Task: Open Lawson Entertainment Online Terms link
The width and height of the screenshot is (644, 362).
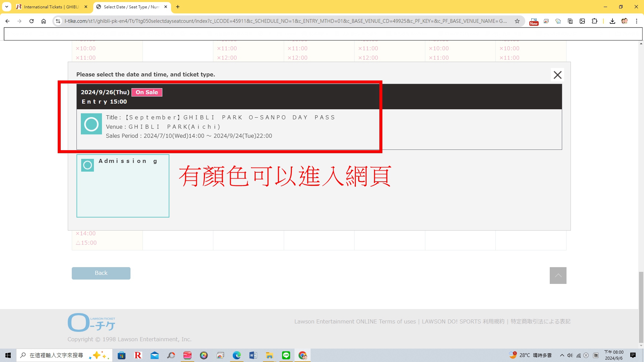Action: [x=355, y=321]
